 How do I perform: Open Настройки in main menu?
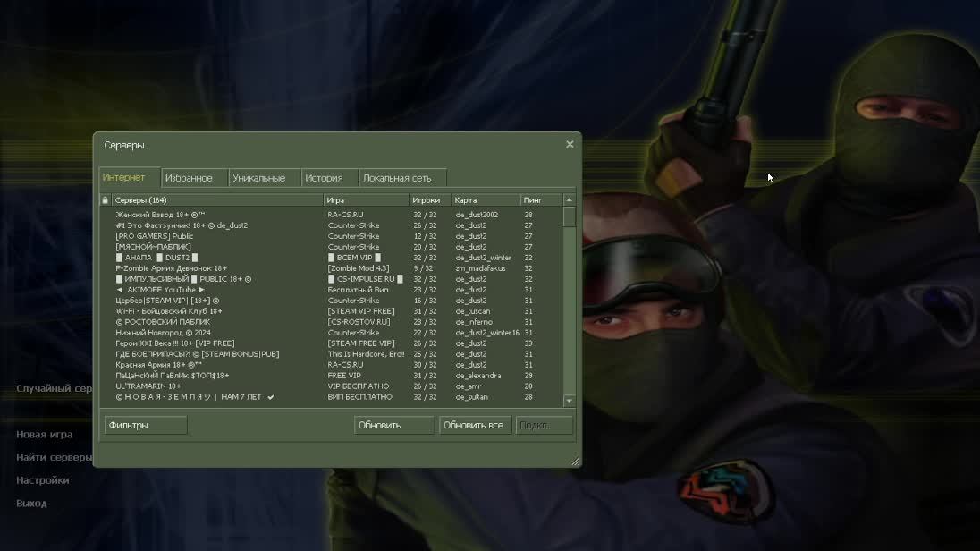point(43,480)
